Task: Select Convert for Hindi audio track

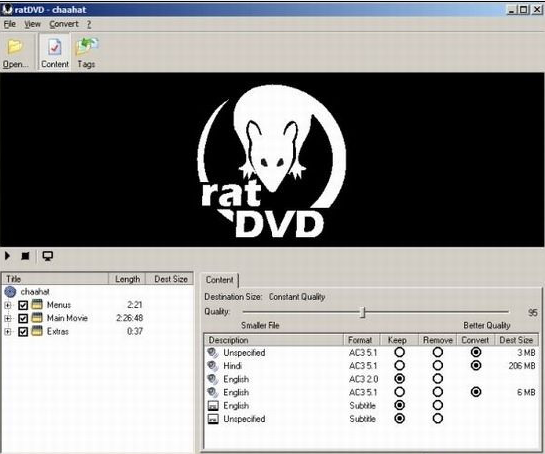Action: coord(476,365)
